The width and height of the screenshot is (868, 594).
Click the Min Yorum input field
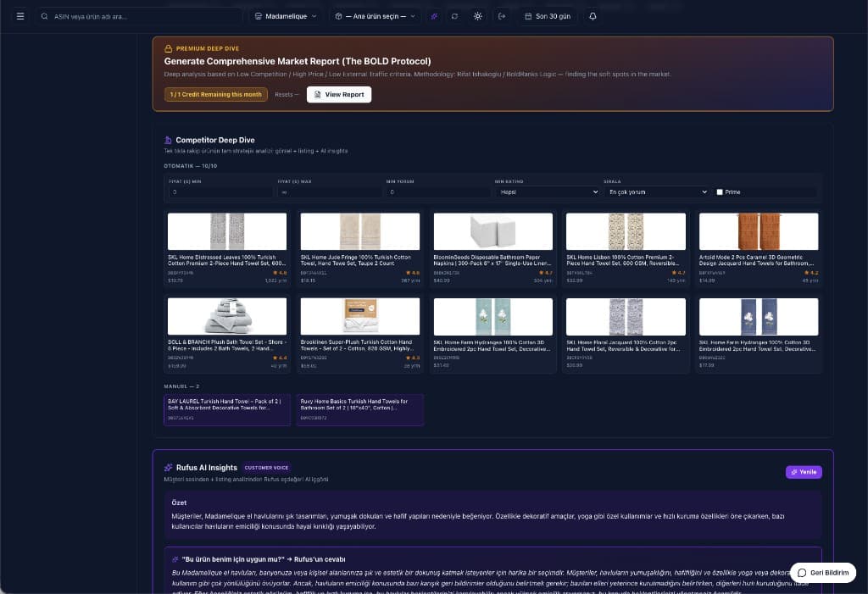click(x=438, y=192)
